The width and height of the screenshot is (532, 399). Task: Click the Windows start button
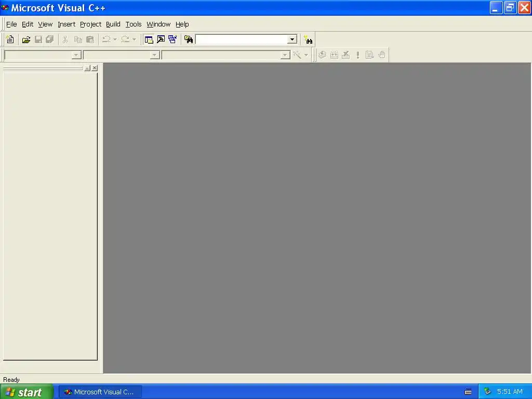(26, 392)
